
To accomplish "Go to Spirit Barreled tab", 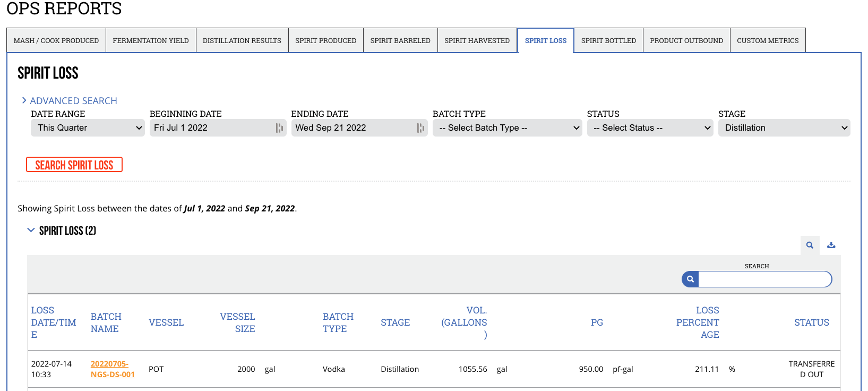I will point(400,40).
